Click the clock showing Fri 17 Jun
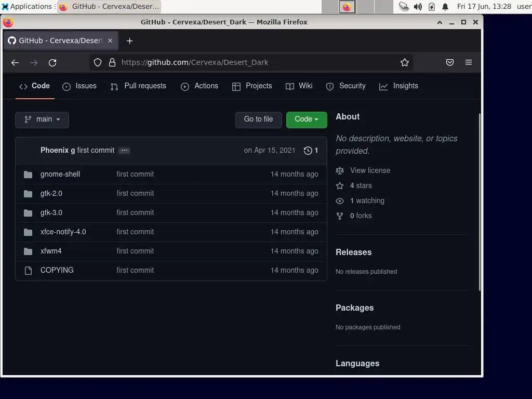532x399 pixels. click(484, 6)
